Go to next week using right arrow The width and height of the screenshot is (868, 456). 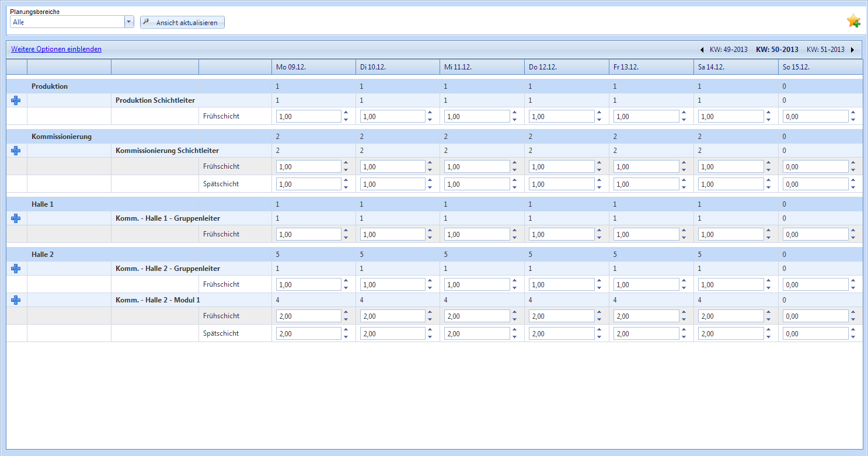click(x=852, y=50)
